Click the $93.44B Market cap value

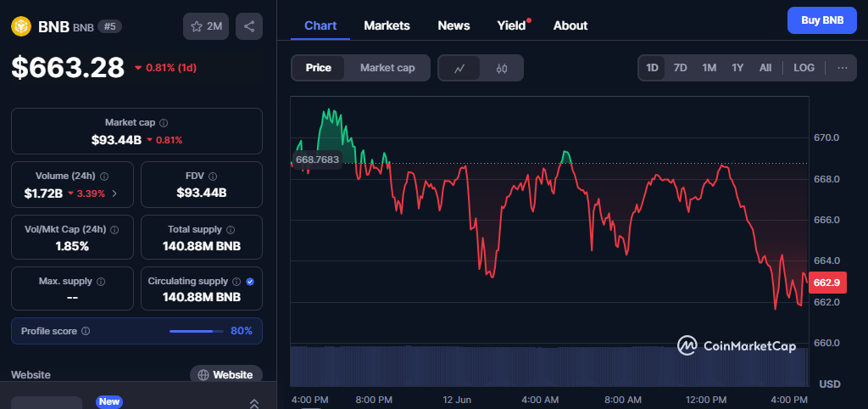pyautogui.click(x=116, y=140)
